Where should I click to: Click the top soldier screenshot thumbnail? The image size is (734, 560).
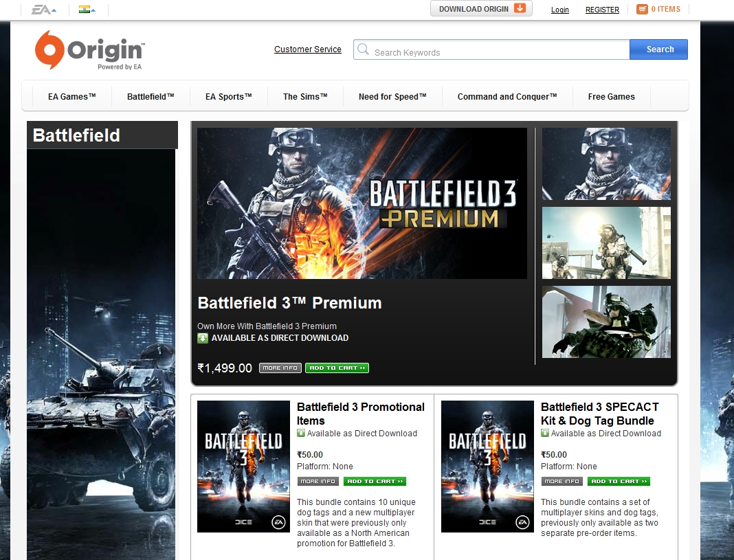[606, 164]
